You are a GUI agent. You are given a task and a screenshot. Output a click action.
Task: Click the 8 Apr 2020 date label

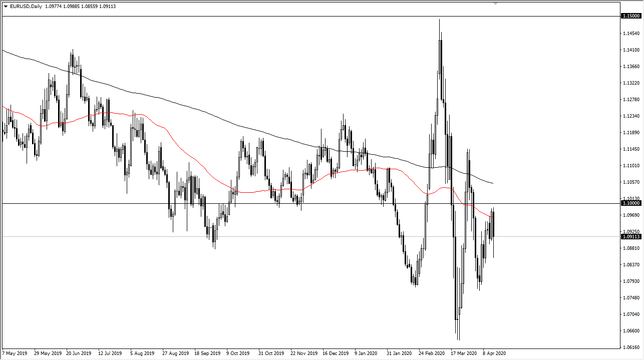point(494,353)
